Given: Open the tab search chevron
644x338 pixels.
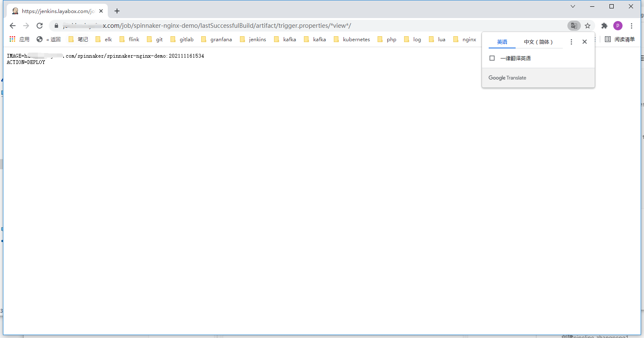Looking at the screenshot, I should [x=573, y=6].
